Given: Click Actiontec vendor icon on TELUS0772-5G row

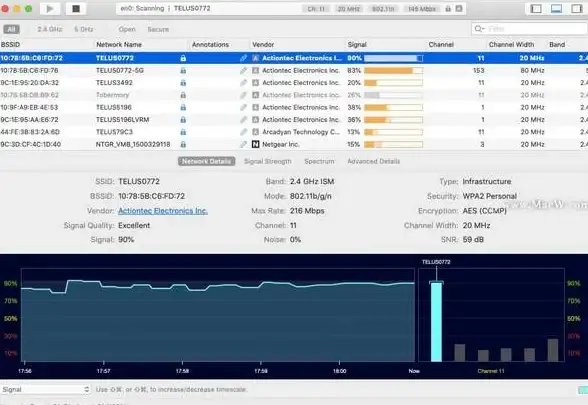Looking at the screenshot, I should (255, 70).
